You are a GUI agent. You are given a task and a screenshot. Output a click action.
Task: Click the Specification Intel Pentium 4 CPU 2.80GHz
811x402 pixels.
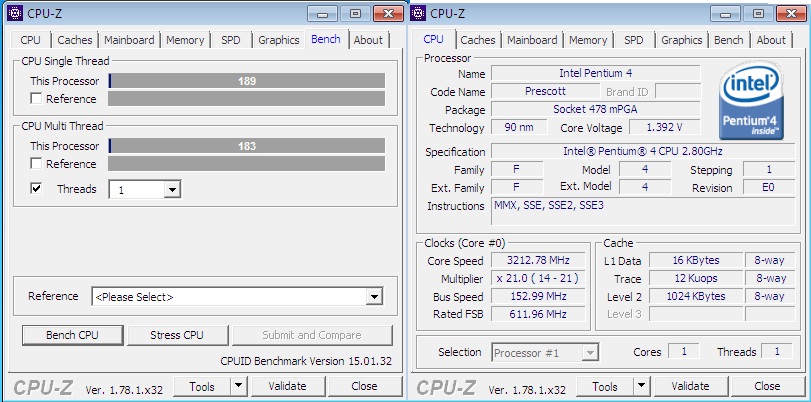click(x=643, y=152)
